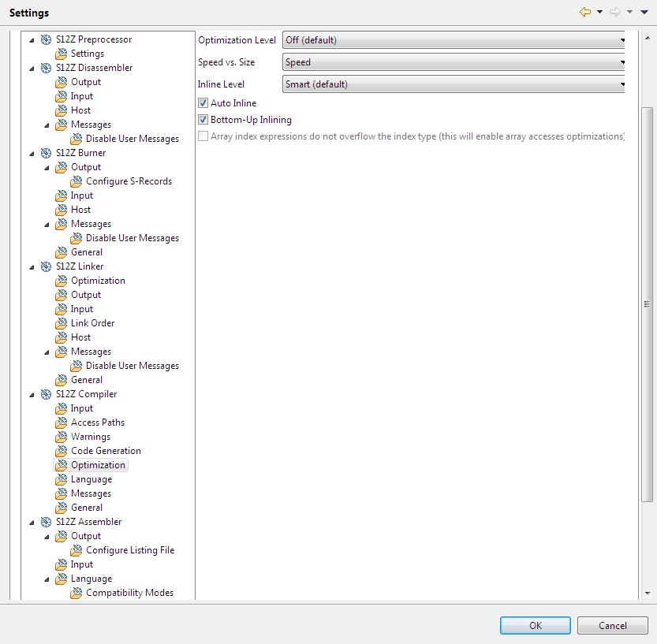
Task: Collapse the S12Z Compiler node
Action: (32, 395)
